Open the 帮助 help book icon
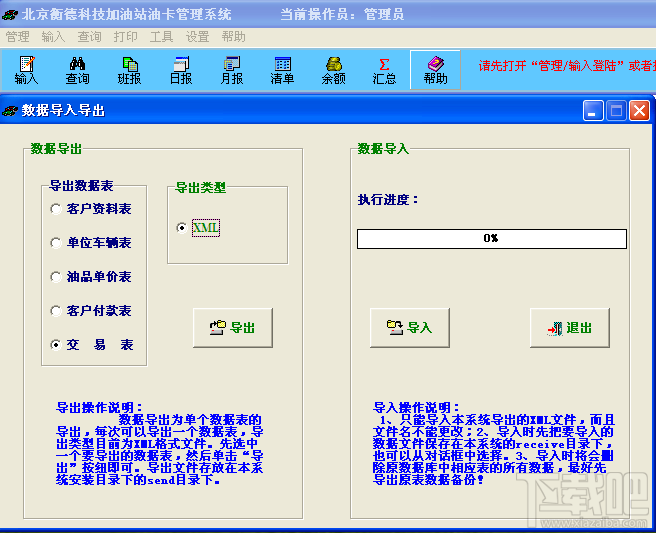The height and width of the screenshot is (533, 656). [435, 70]
